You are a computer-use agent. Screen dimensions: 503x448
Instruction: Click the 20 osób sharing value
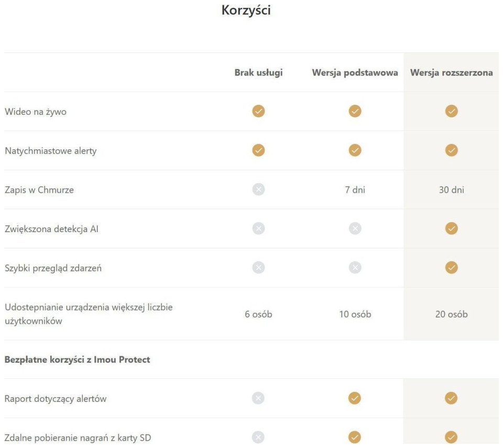tap(451, 315)
